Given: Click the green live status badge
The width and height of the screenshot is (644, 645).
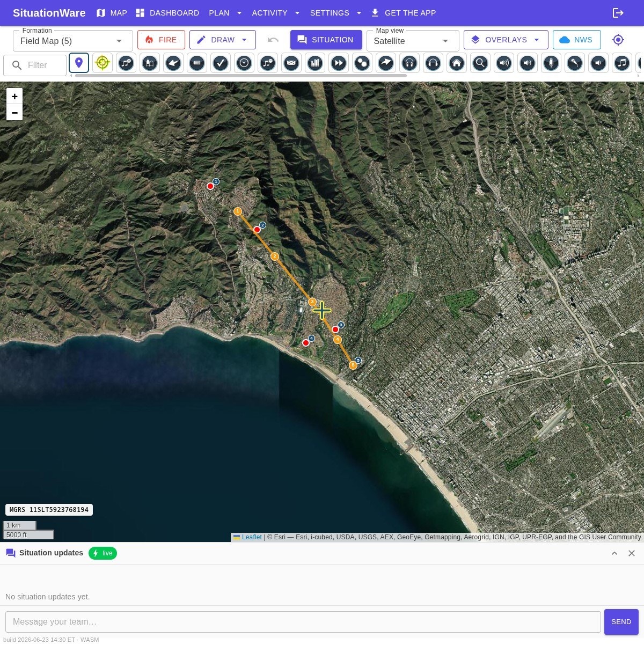Looking at the screenshot, I should [x=103, y=553].
